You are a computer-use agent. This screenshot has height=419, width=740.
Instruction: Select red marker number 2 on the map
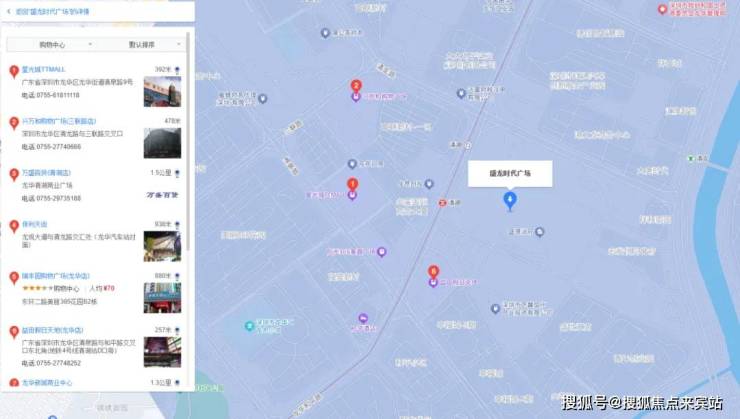tap(356, 85)
